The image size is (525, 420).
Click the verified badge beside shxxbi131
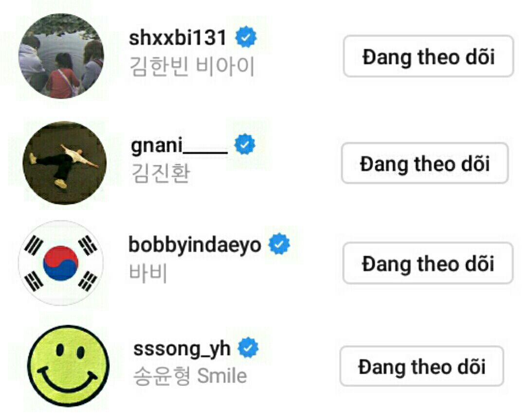[x=246, y=37]
